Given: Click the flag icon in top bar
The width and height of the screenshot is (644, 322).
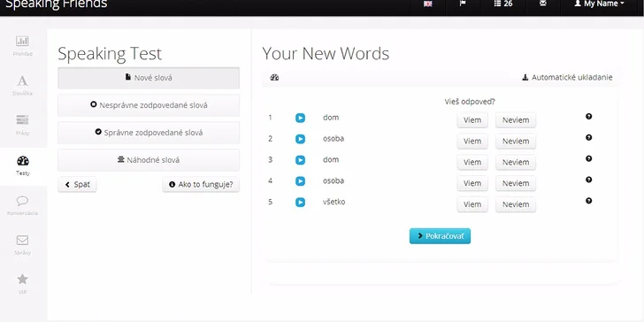Looking at the screenshot, I should coord(463,4).
